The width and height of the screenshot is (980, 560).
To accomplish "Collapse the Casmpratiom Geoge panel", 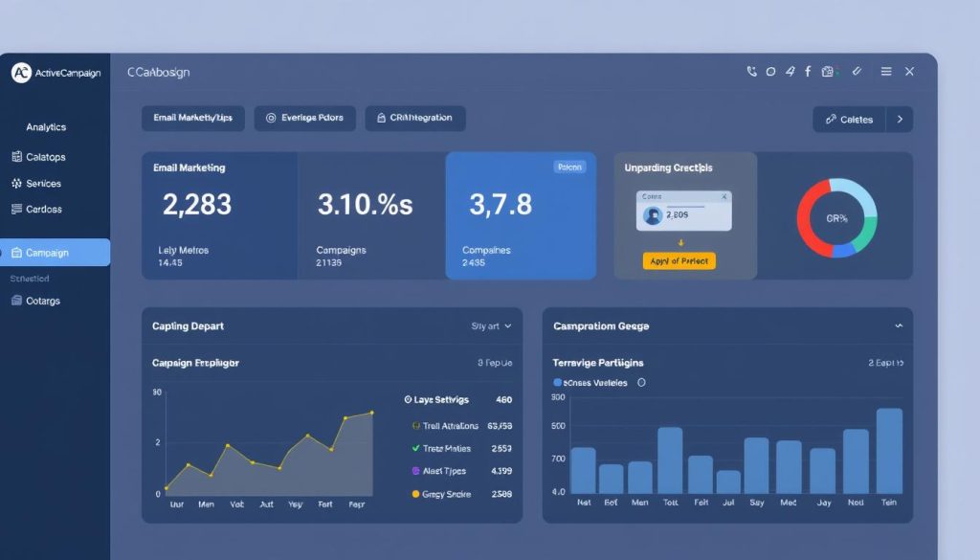I will (x=898, y=325).
